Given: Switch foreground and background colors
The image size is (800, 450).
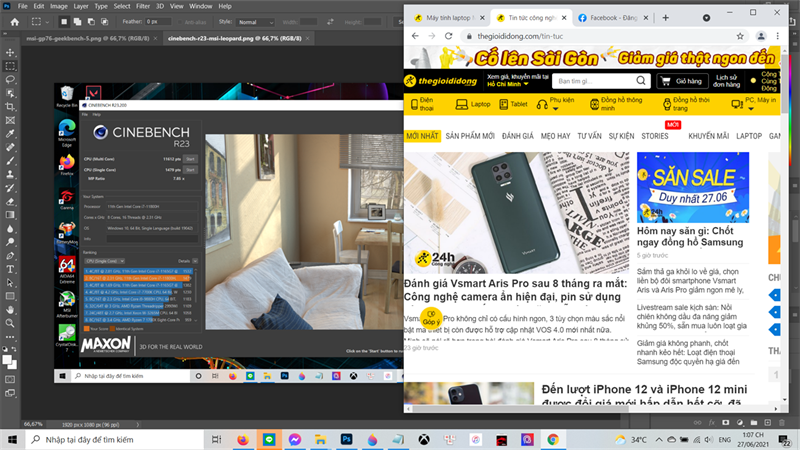Looking at the screenshot, I should click(x=14, y=349).
